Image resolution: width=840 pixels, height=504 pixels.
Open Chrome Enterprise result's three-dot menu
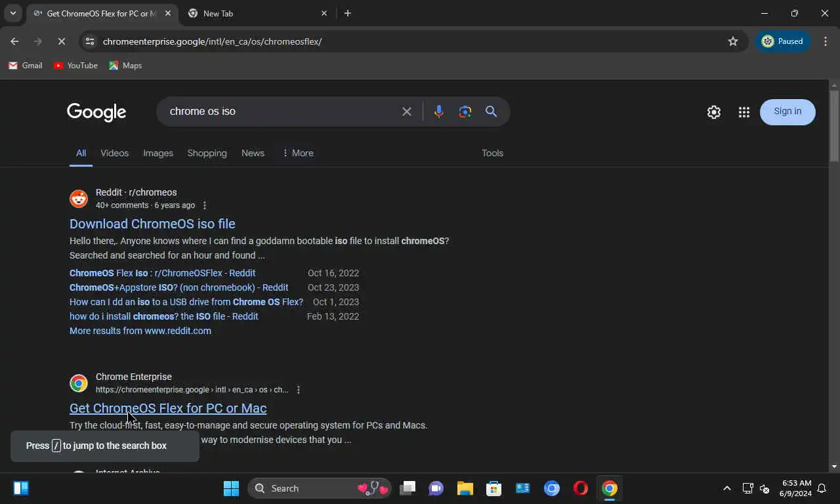click(299, 390)
